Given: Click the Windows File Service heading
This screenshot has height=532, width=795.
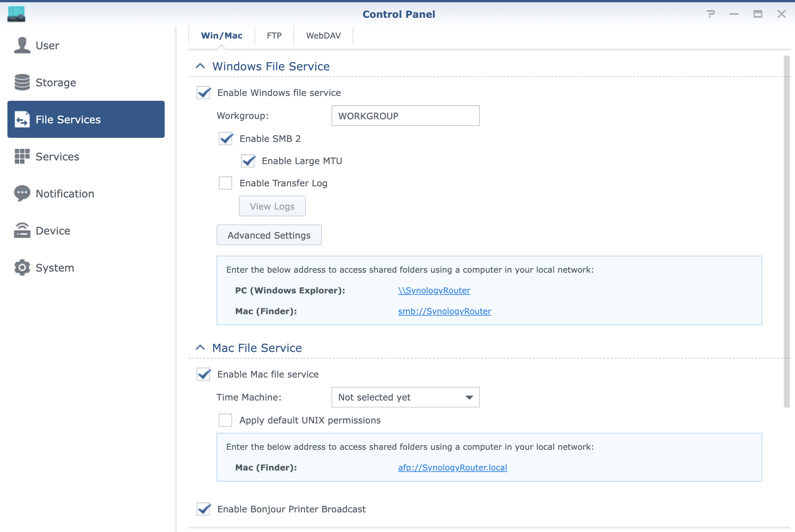Looking at the screenshot, I should pyautogui.click(x=271, y=66).
